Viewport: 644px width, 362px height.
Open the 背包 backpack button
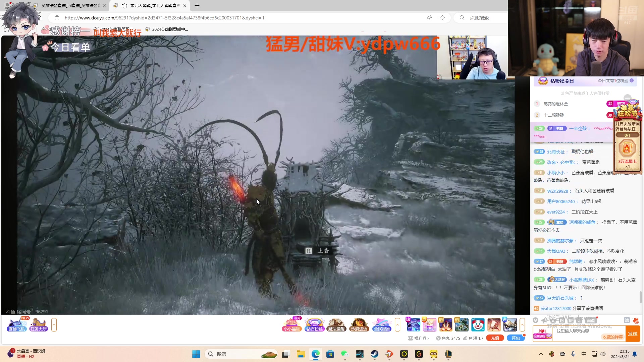(516, 338)
